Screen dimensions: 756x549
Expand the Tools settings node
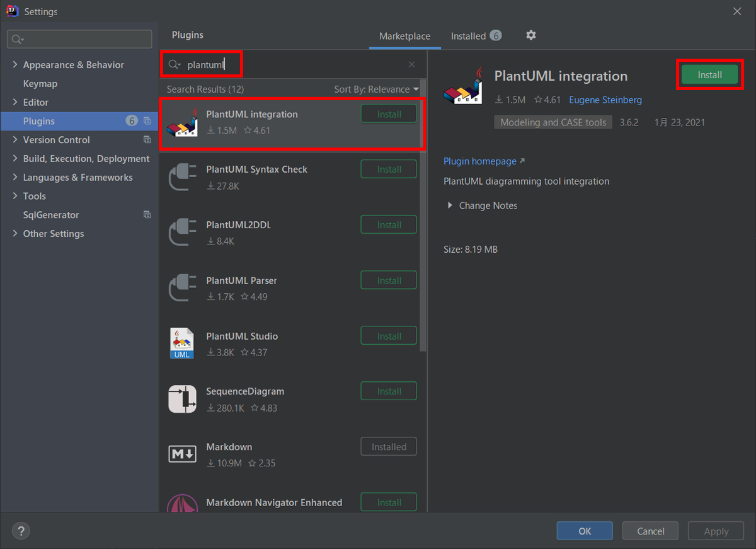(x=15, y=196)
